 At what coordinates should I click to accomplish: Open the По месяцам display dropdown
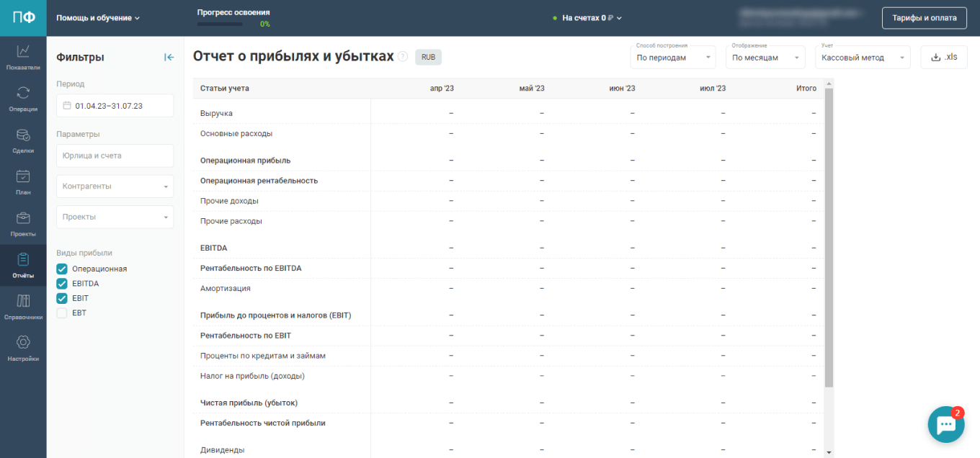pos(765,58)
